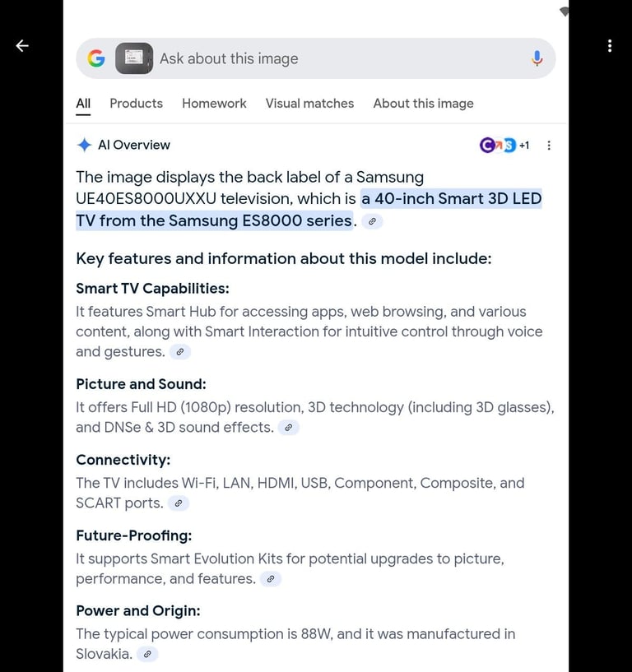The image size is (632, 672).
Task: Open AI Overview three-dot options
Action: (549, 146)
